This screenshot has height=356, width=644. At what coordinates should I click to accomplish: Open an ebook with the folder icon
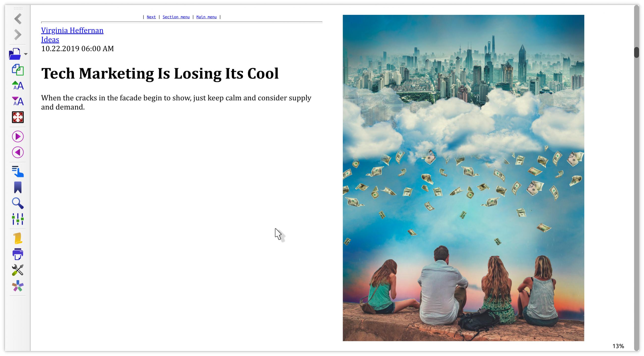click(15, 54)
